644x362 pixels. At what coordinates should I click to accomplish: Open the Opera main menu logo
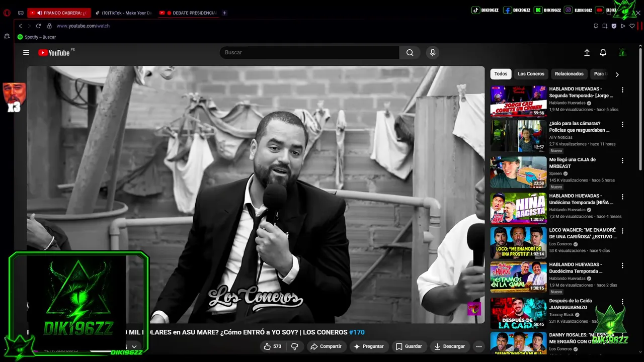(7, 13)
